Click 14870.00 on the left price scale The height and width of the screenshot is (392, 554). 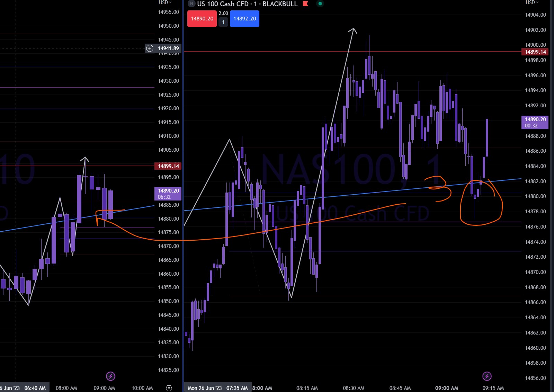pos(169,246)
